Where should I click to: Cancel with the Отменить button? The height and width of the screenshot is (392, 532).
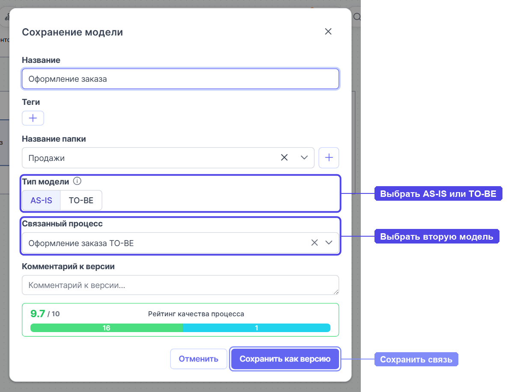[199, 359]
